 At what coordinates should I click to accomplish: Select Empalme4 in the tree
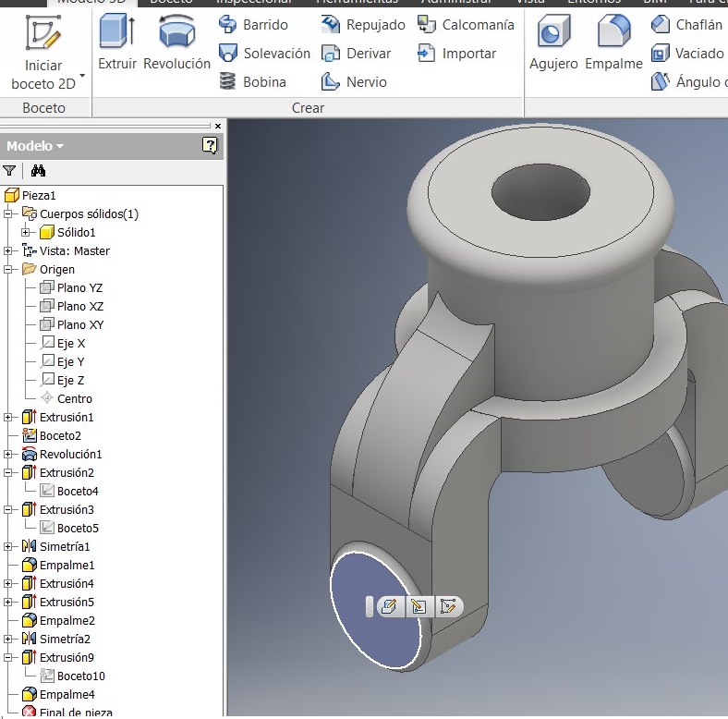(58, 694)
